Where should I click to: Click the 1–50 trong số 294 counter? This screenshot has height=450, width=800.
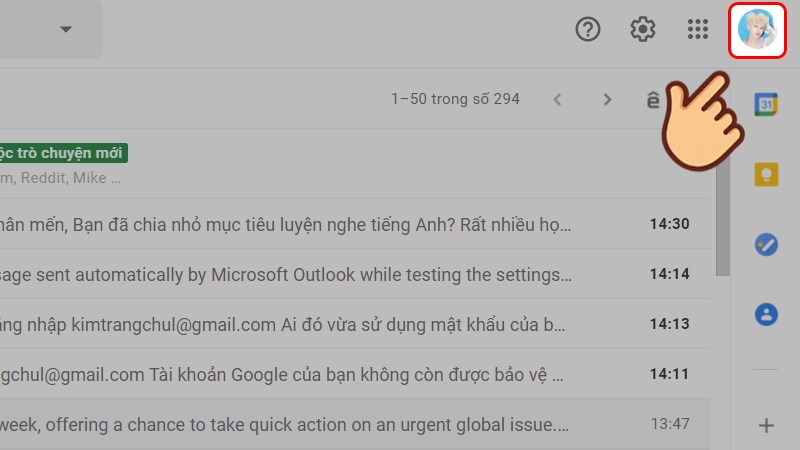tap(455, 99)
